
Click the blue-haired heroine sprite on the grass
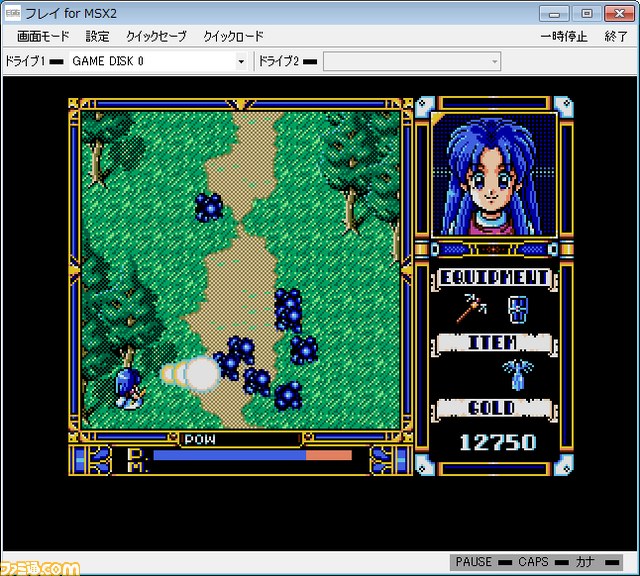coord(129,389)
